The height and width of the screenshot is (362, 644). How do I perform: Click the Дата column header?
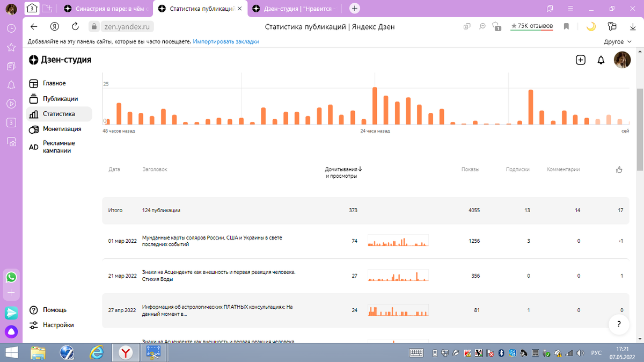tap(114, 169)
